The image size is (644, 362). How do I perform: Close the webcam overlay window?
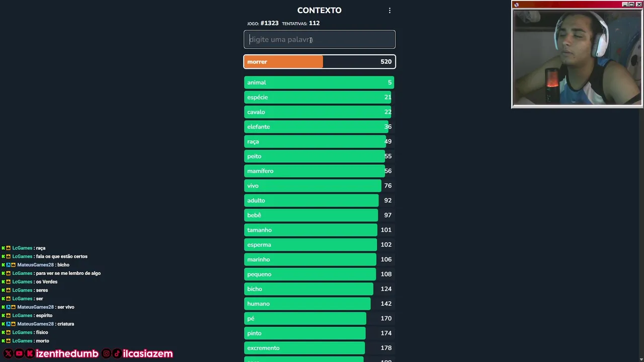click(x=638, y=5)
